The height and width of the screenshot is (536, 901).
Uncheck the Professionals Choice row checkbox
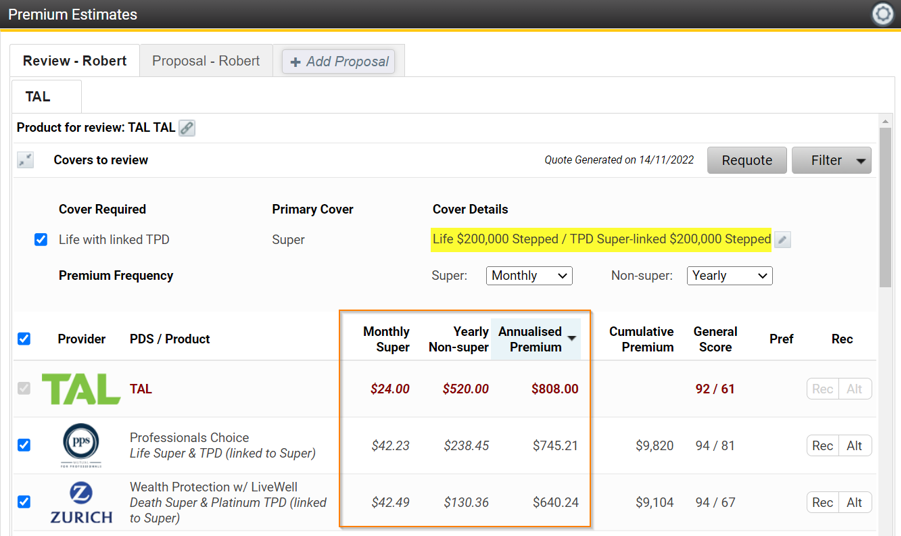24,445
